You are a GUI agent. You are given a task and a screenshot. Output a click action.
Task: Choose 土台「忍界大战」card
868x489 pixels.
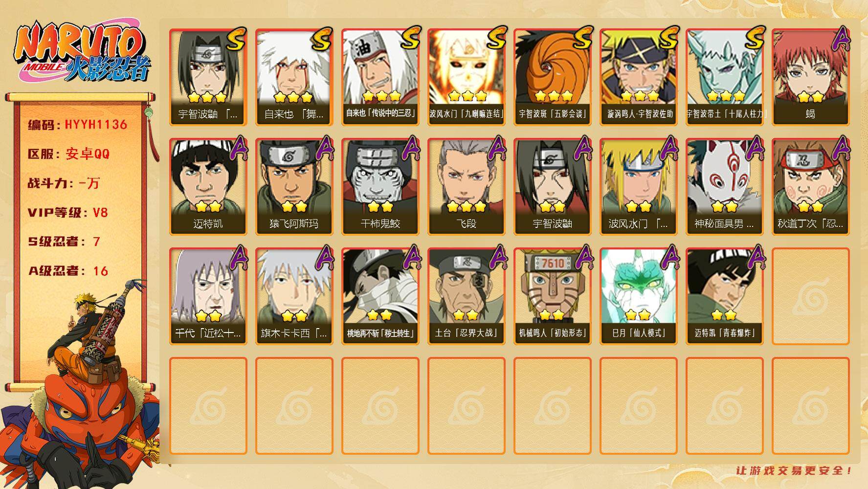(x=466, y=296)
